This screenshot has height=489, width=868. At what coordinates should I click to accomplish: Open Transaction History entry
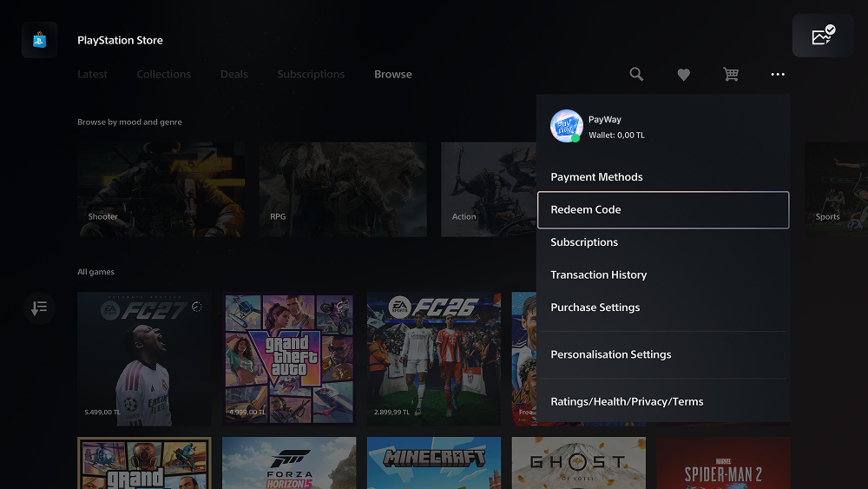[663, 275]
